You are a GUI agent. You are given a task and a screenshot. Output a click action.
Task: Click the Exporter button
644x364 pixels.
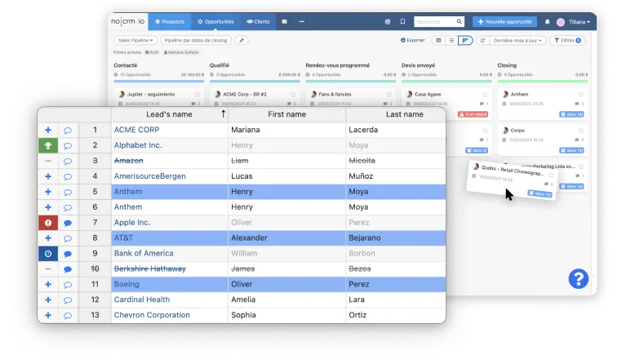point(413,40)
